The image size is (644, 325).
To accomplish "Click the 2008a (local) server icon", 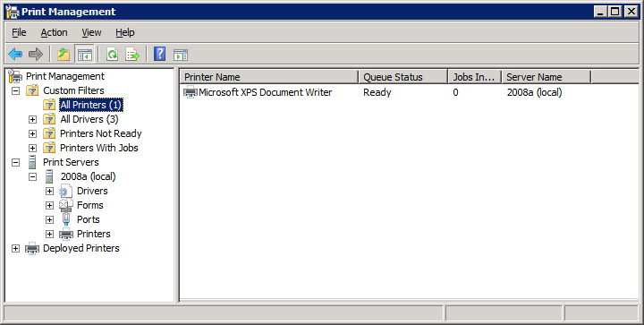I will click(x=49, y=176).
